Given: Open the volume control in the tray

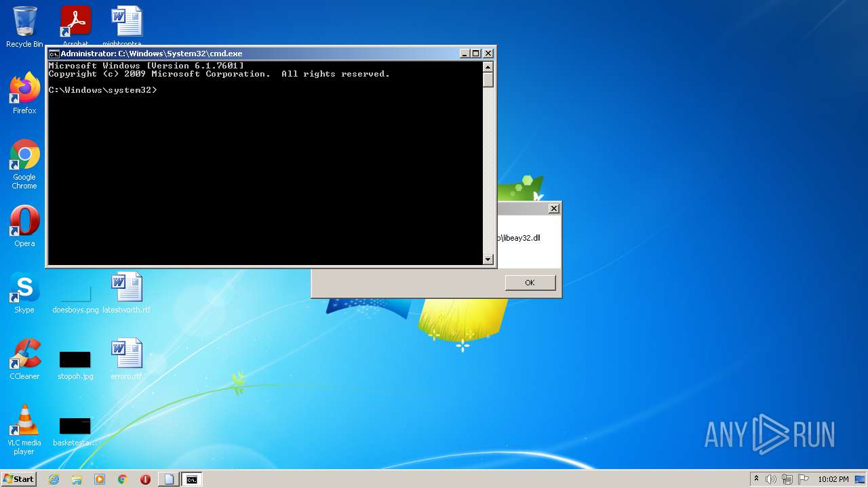Looking at the screenshot, I should point(771,479).
